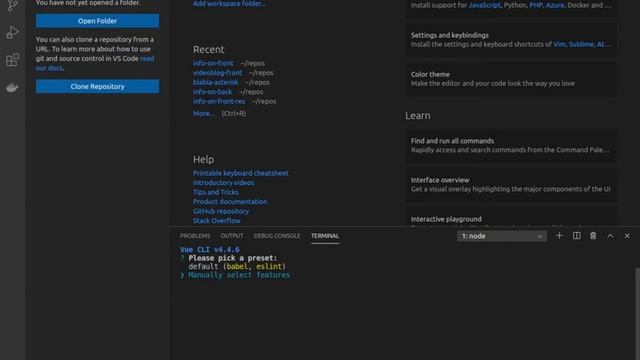
Task: Open the Interface overview card
Action: coord(511,184)
